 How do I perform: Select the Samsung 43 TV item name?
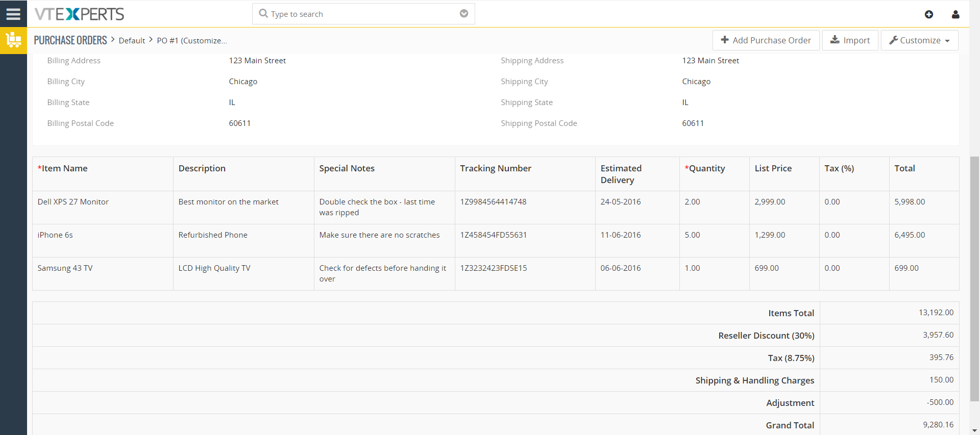pyautogui.click(x=65, y=268)
